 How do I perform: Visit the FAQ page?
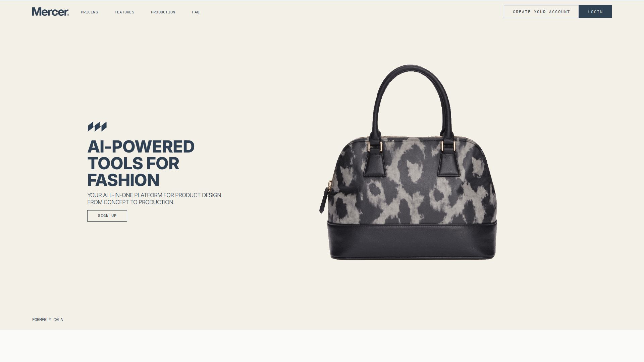(x=196, y=12)
